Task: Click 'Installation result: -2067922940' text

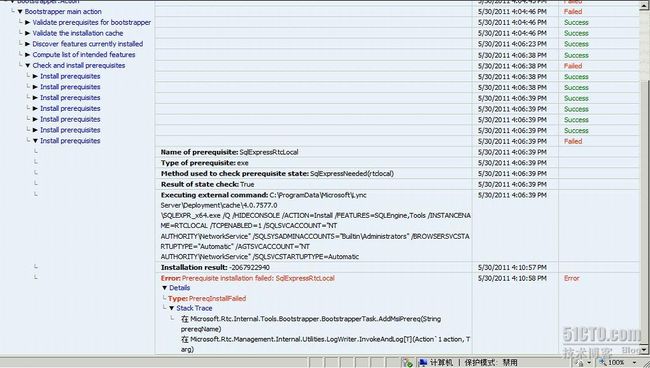Action: tap(215, 267)
